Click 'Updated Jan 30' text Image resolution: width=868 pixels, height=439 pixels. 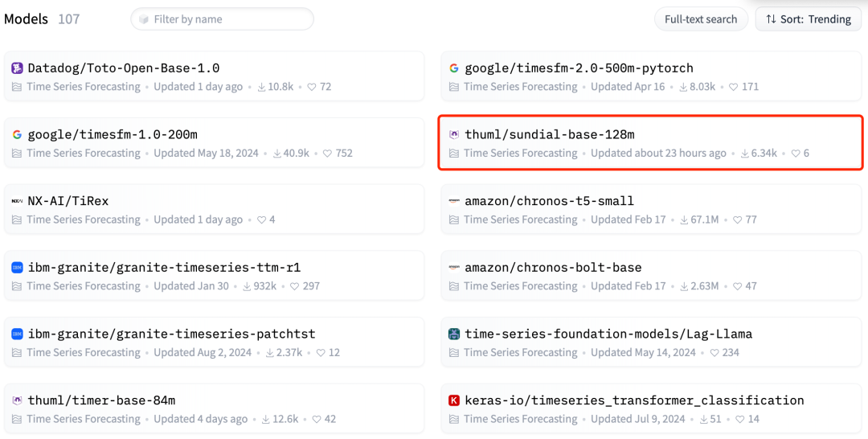point(191,286)
